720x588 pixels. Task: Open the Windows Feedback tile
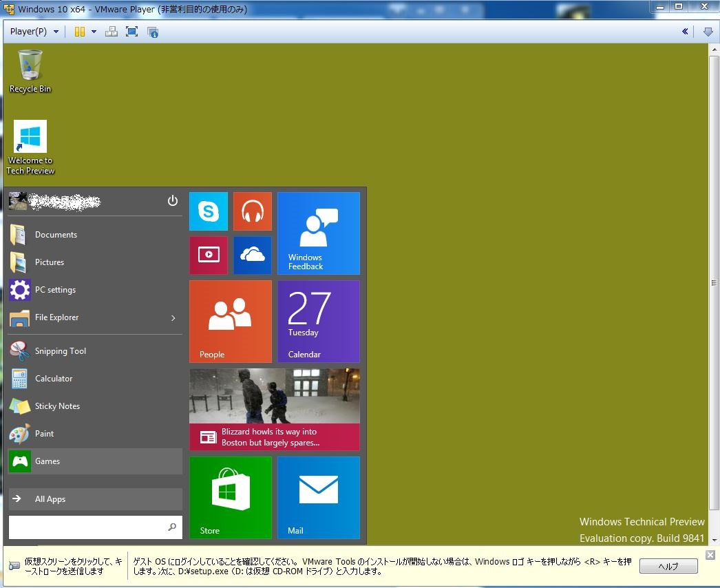point(319,233)
